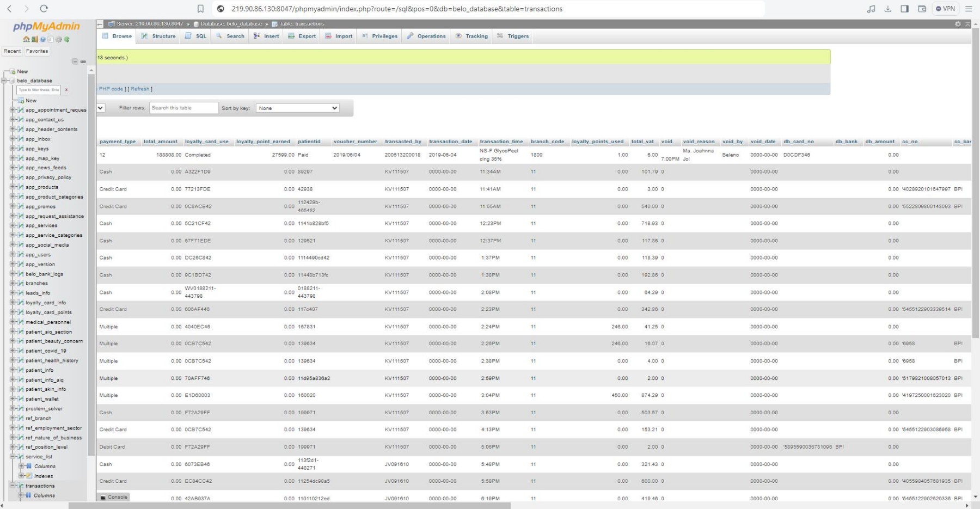Viewport: 980px width, 509px height.
Task: Collapse the transactions table node
Action: (13, 486)
